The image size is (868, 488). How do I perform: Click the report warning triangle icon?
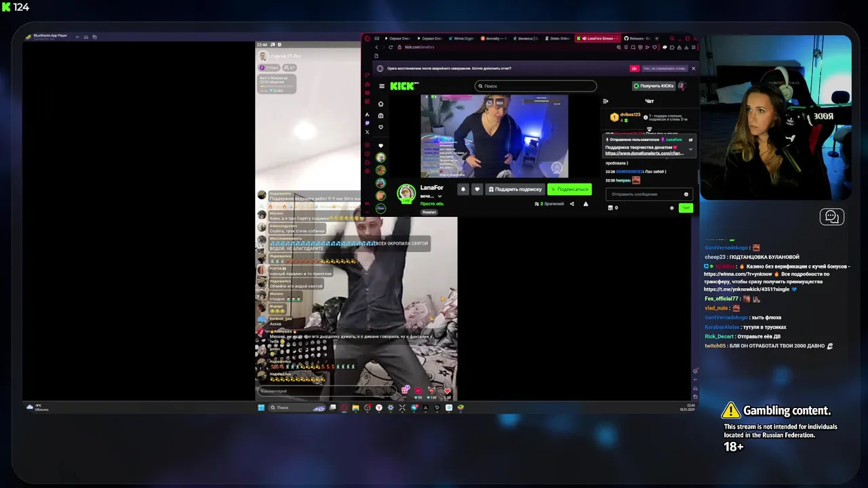pos(586,203)
